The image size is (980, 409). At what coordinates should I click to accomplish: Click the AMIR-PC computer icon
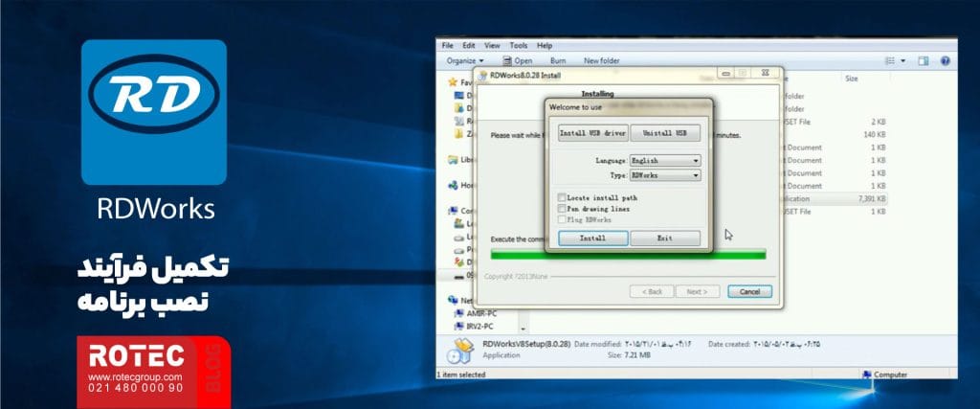(x=458, y=313)
